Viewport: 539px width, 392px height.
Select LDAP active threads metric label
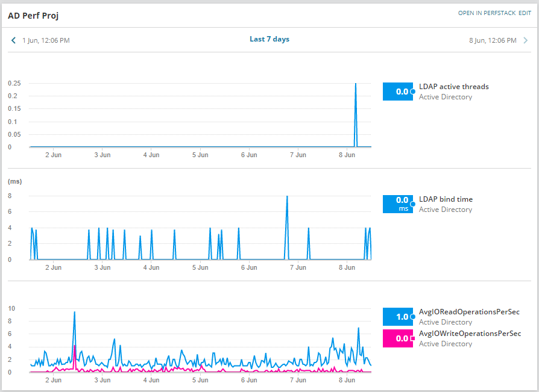click(x=454, y=87)
